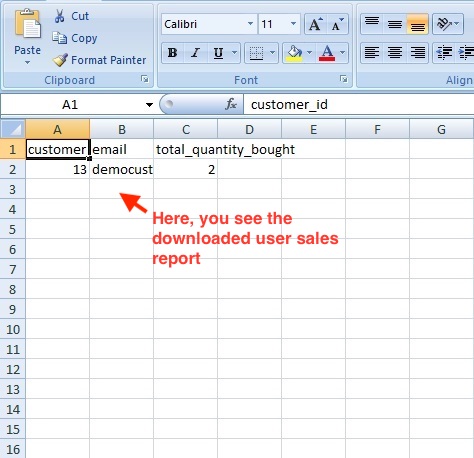Select column A header
The width and height of the screenshot is (474, 458).
[58, 129]
